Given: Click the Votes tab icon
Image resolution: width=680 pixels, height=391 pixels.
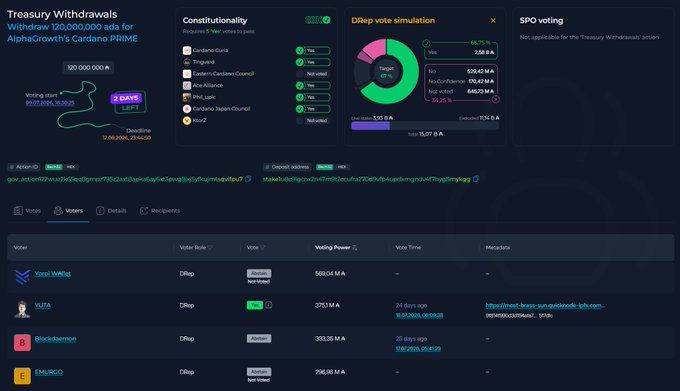Looking at the screenshot, I should pyautogui.click(x=18, y=211).
